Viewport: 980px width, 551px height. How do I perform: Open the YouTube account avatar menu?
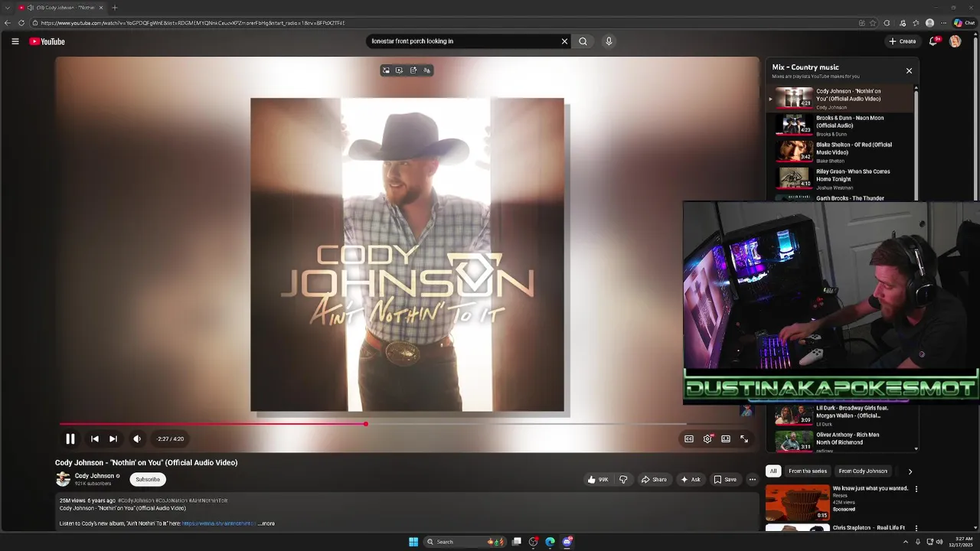point(955,41)
